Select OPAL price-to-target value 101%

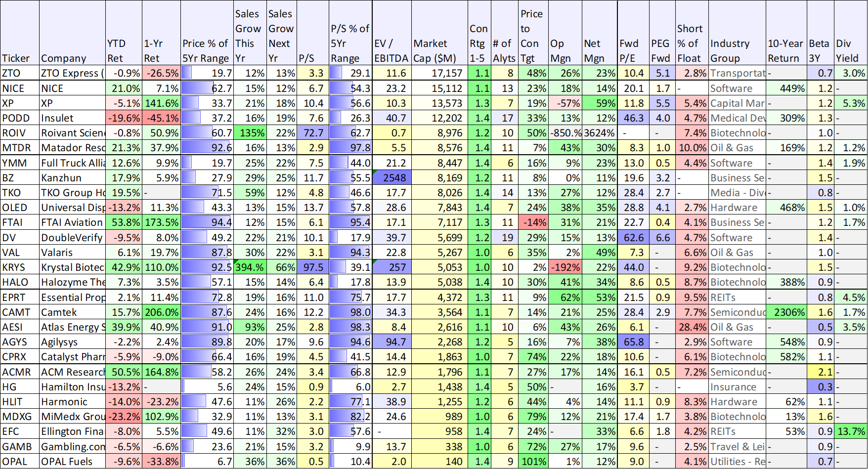pos(533,462)
